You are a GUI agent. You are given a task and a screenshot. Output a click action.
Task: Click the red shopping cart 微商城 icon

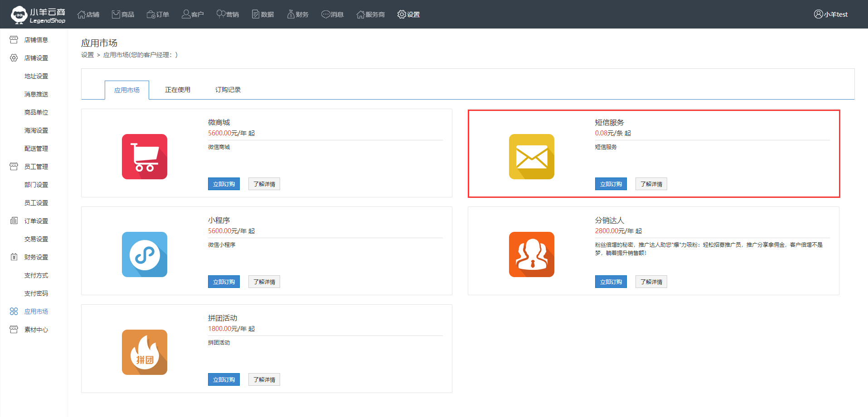[144, 157]
